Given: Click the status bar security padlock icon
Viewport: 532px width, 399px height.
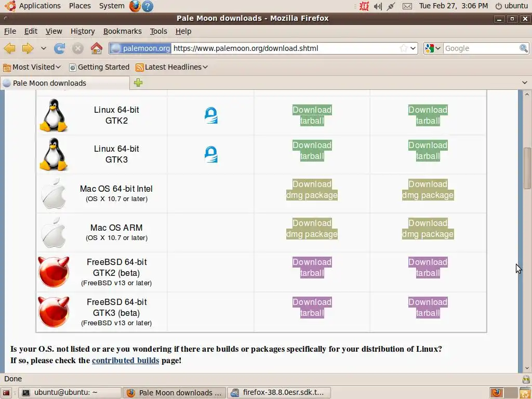Looking at the screenshot, I should [x=526, y=379].
